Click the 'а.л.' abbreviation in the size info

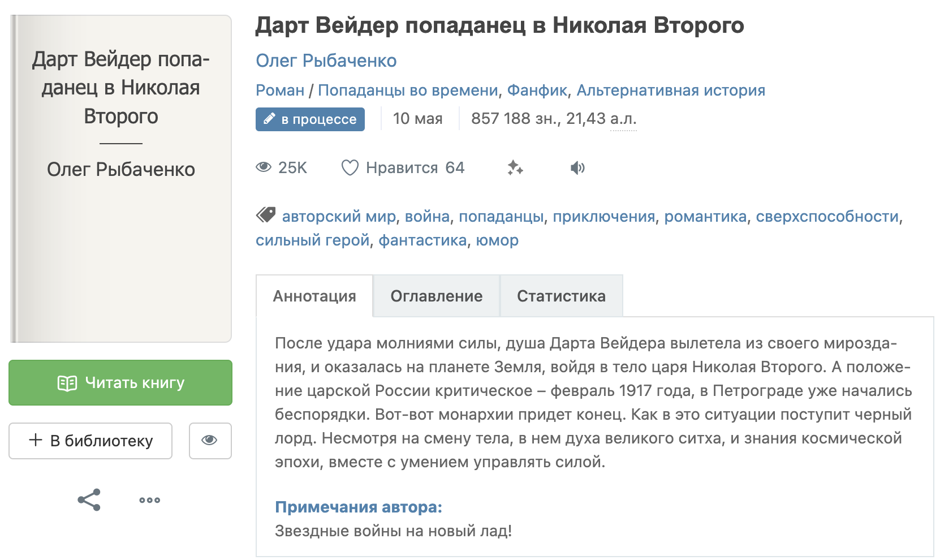(623, 119)
